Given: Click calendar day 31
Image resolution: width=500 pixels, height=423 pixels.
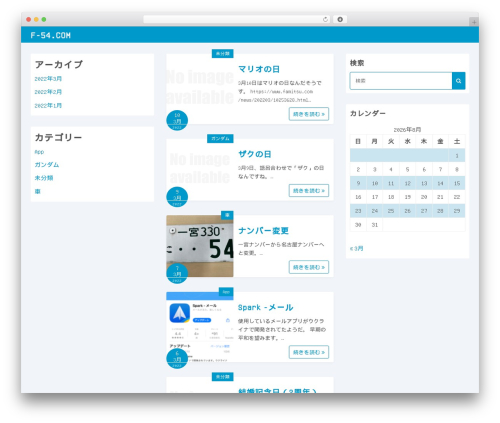Looking at the screenshot, I should point(375,225).
